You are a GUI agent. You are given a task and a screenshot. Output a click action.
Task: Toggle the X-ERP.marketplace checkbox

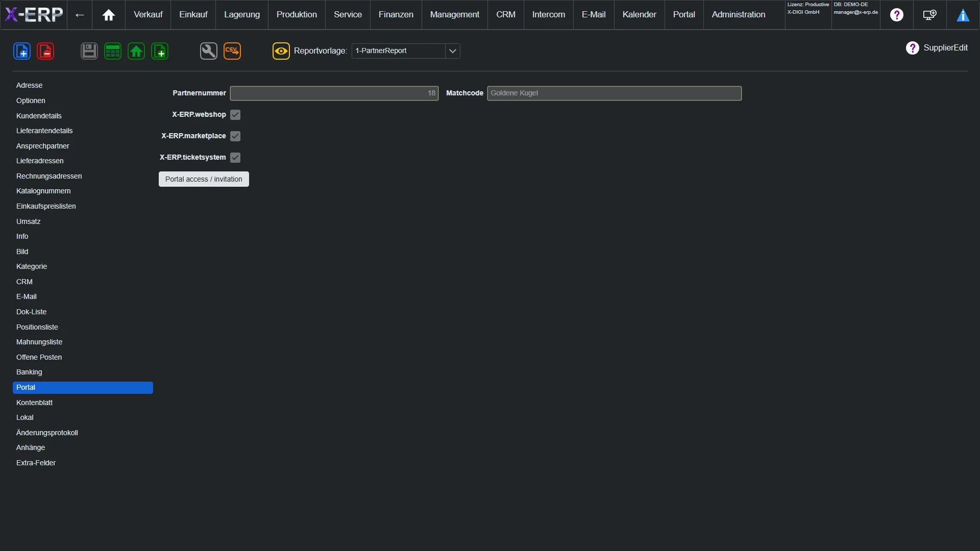click(x=235, y=136)
